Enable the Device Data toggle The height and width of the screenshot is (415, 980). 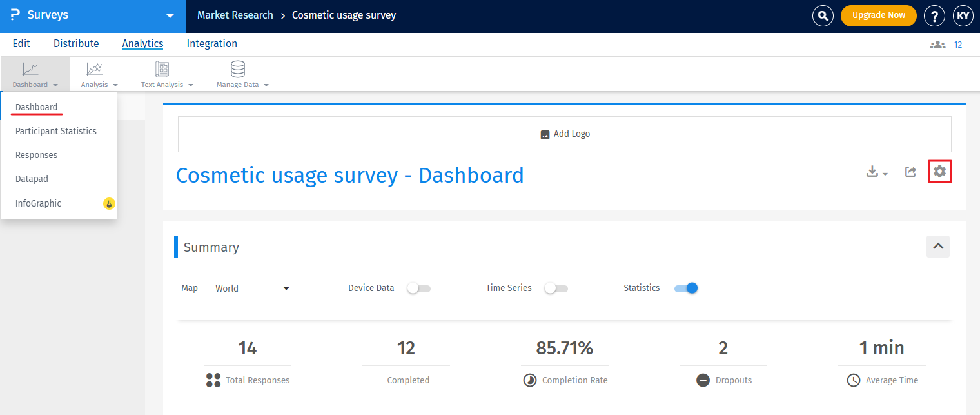pyautogui.click(x=418, y=288)
